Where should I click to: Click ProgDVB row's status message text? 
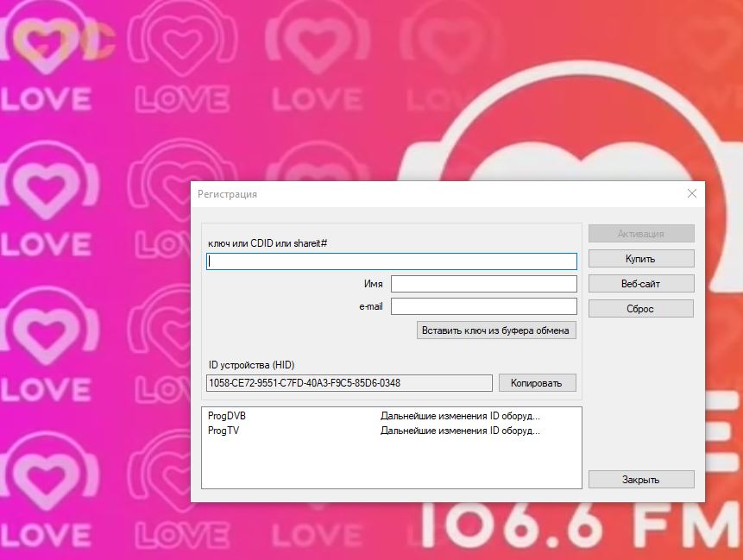coord(460,416)
